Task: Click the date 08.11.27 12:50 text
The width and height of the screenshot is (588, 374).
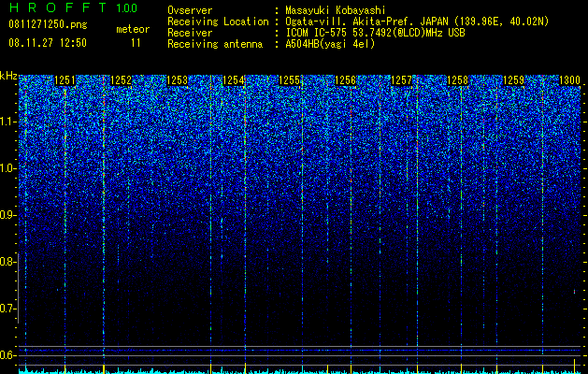Action: click(x=48, y=43)
